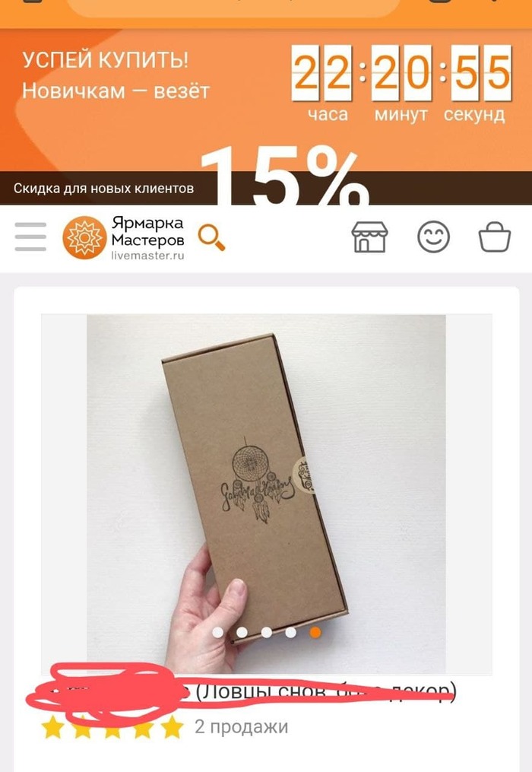
Task: Tap the orange Ярмарка Мастеров sun logo
Action: click(x=84, y=238)
